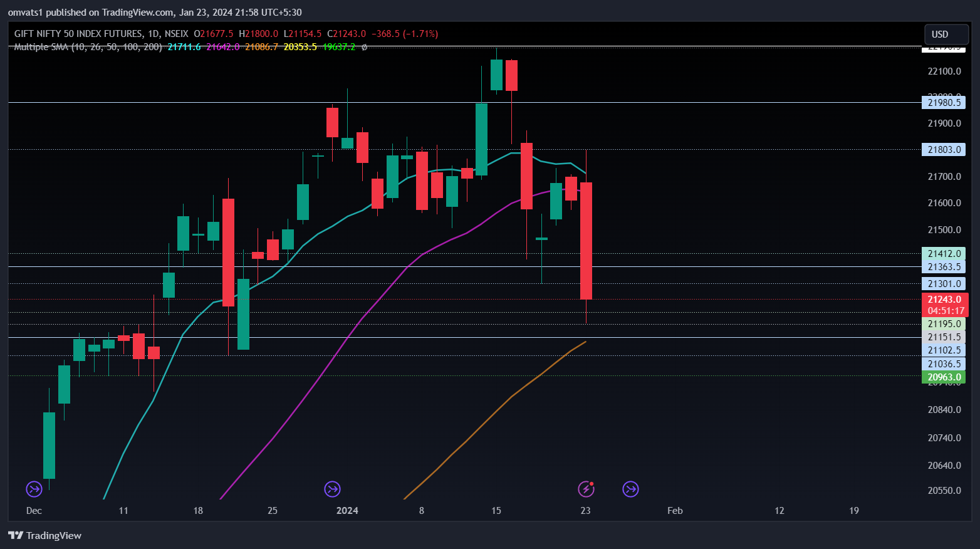The width and height of the screenshot is (980, 549).
Task: Click the rollover marker icon left of Feb
Action: click(x=630, y=489)
